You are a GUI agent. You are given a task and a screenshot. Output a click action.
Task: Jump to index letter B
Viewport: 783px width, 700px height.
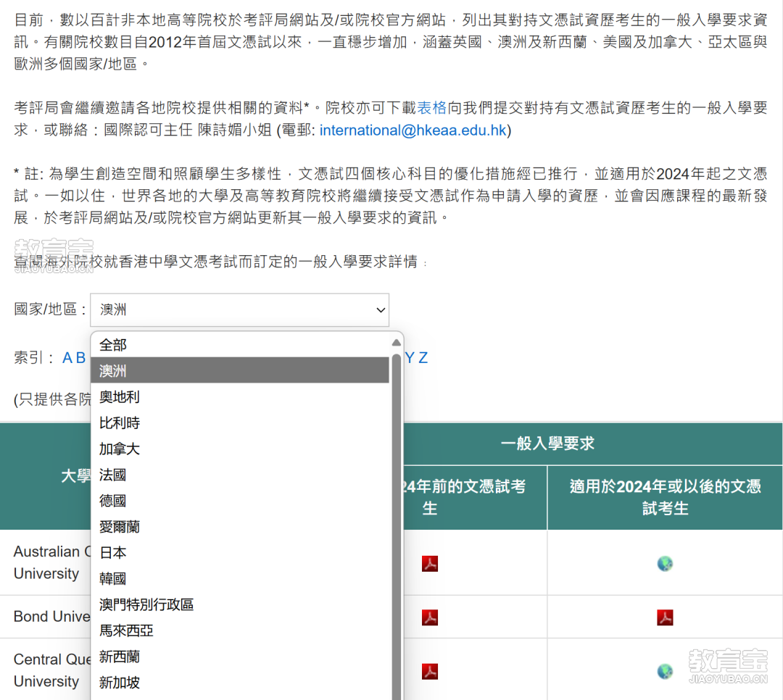click(80, 357)
